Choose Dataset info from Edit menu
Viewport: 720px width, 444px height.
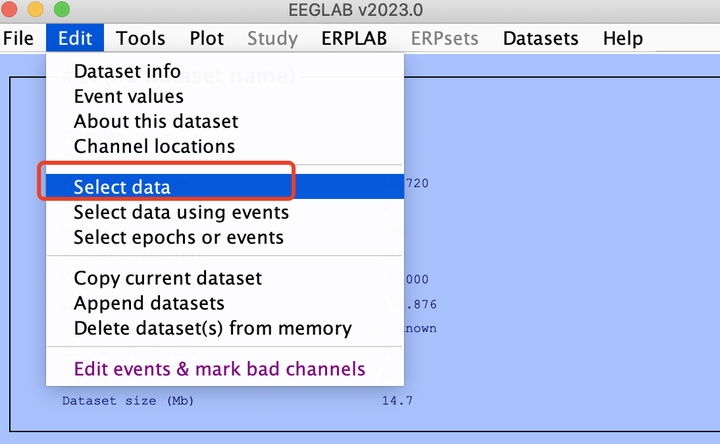pos(127,71)
